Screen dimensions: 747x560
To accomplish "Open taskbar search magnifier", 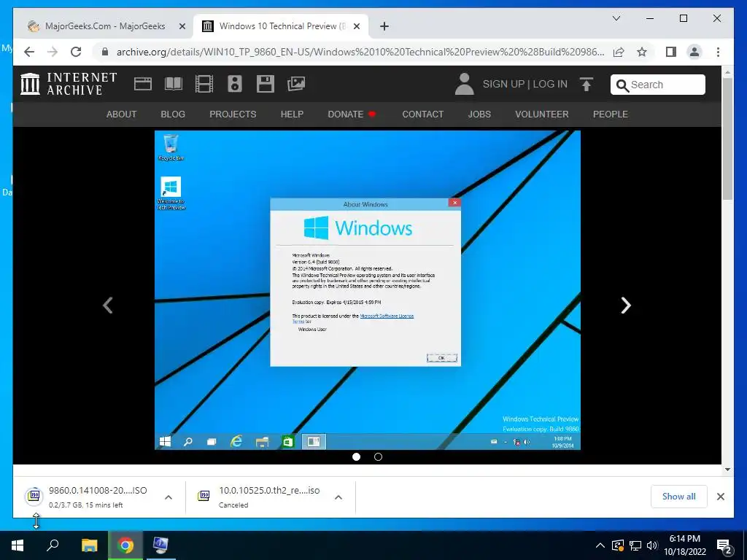I will coord(53,545).
